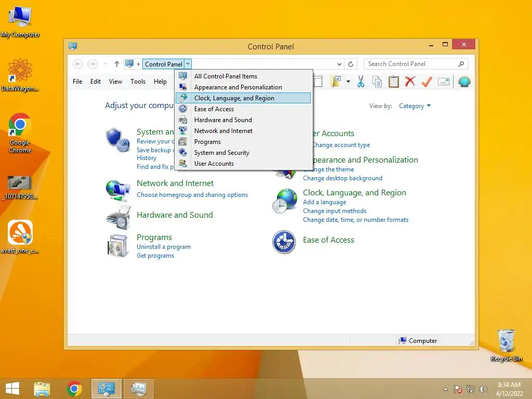Open the Network and Internet category heading
The height and width of the screenshot is (399, 532).
tap(175, 183)
